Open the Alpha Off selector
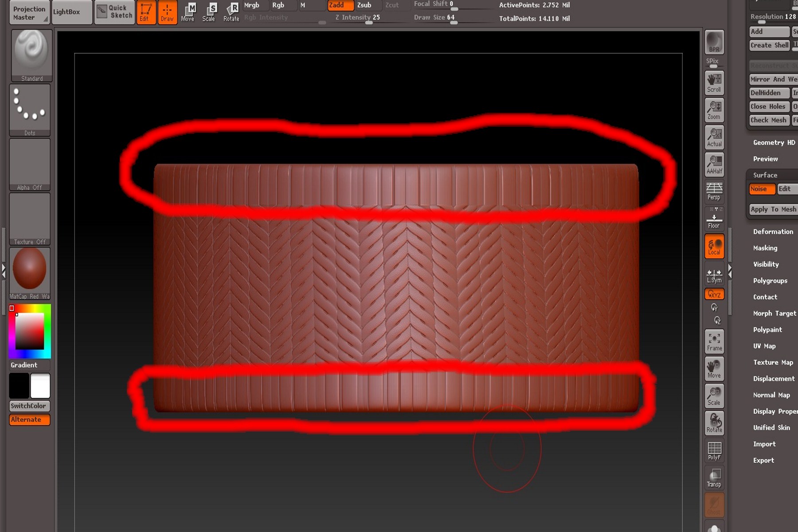The height and width of the screenshot is (532, 798). click(x=30, y=164)
